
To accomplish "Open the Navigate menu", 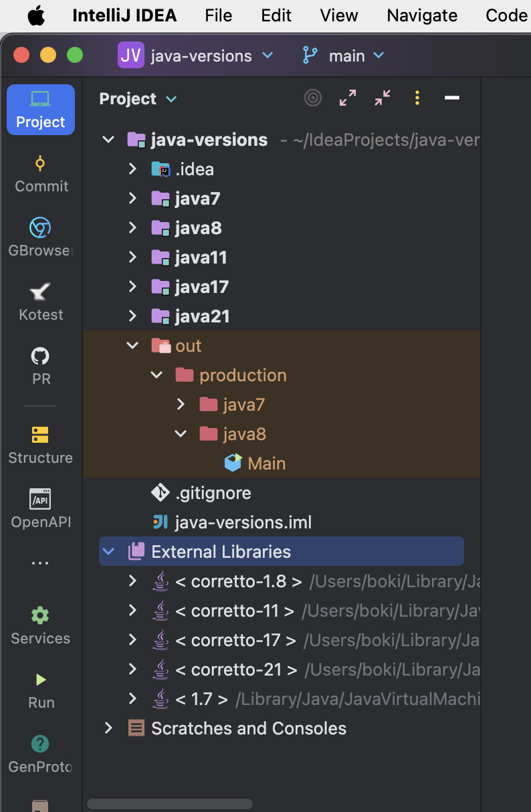I will click(x=422, y=16).
